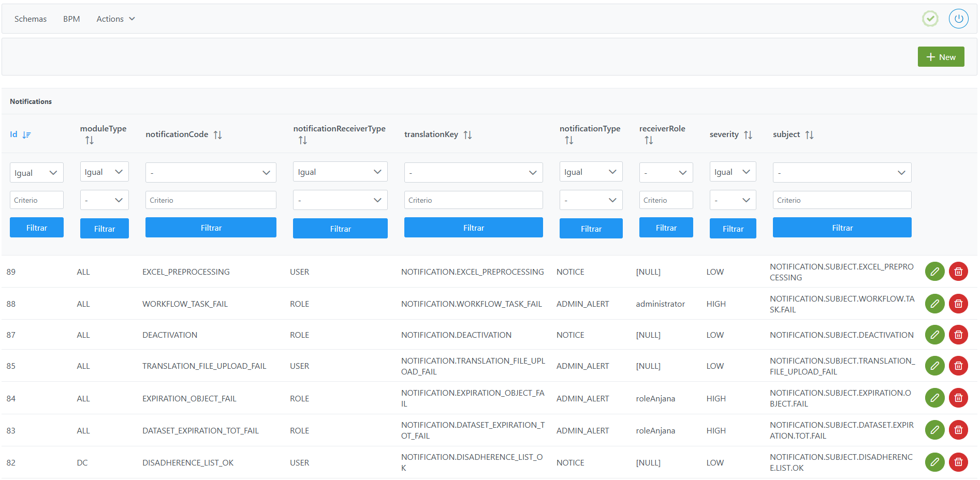Click Filtrar under the translationKey column
Image resolution: width=980 pixels, height=480 pixels.
point(473,228)
